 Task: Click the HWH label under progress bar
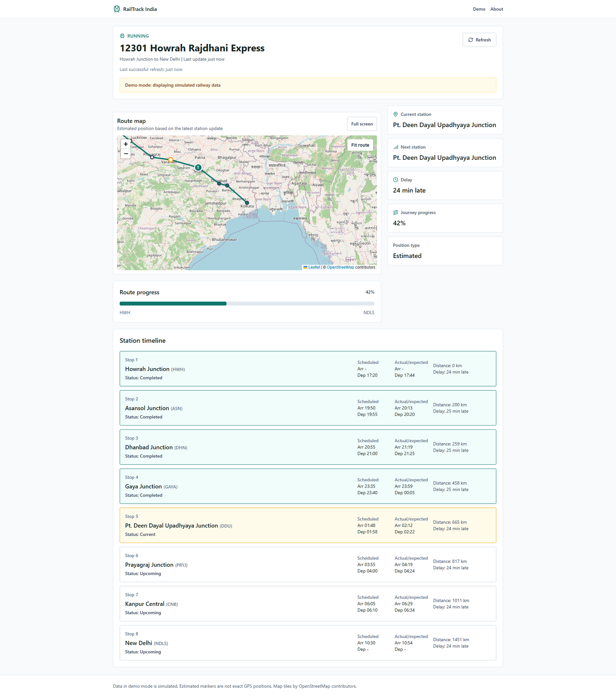125,313
